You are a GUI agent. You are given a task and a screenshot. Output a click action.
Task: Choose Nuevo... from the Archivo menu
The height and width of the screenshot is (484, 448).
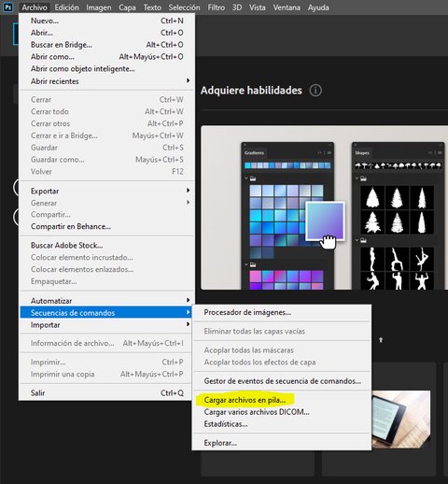click(x=106, y=21)
